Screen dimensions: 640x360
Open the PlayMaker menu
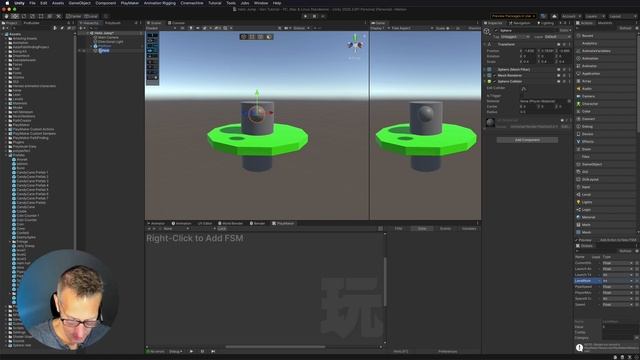130,3
